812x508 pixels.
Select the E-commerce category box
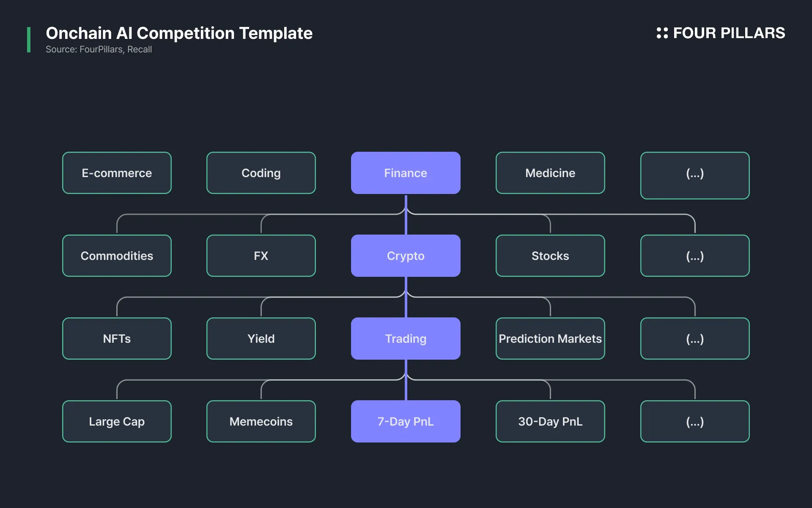pos(117,173)
